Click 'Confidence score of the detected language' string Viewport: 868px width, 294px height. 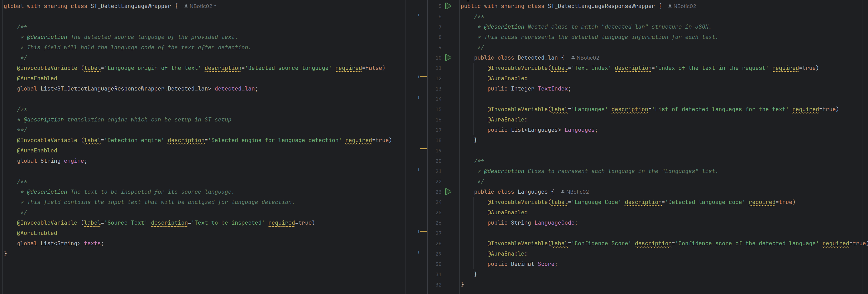(747, 243)
